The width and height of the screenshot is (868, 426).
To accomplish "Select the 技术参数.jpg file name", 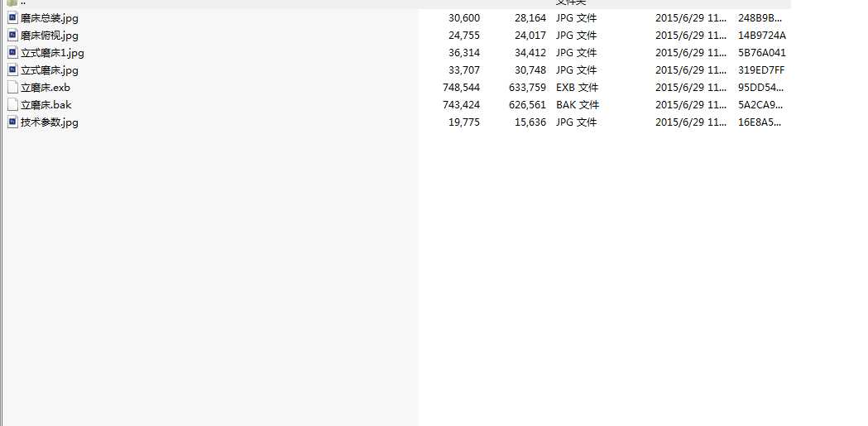I will [x=50, y=122].
